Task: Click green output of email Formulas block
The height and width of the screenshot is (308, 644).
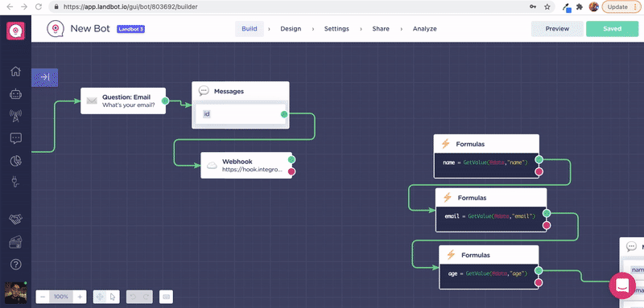Action: pos(547,213)
